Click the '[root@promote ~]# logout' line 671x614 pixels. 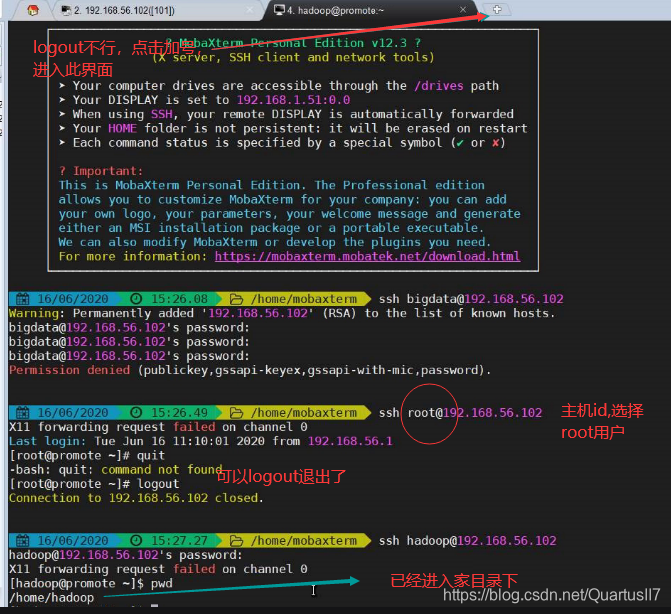[94, 484]
